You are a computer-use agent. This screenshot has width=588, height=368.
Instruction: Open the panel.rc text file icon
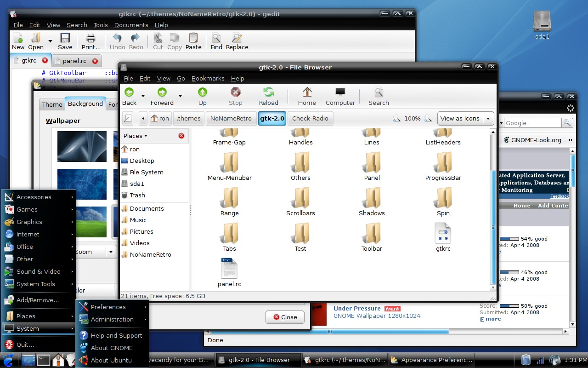click(x=229, y=268)
